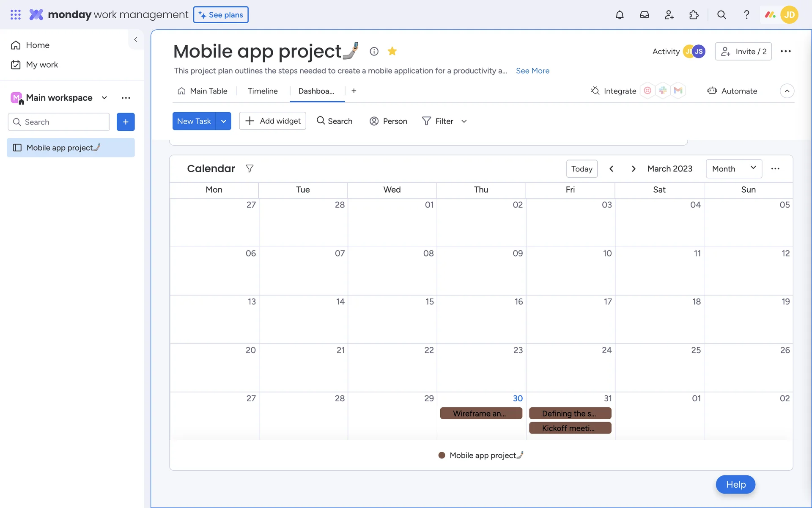812x508 pixels.
Task: Click the Today button in the calendar
Action: (582, 168)
